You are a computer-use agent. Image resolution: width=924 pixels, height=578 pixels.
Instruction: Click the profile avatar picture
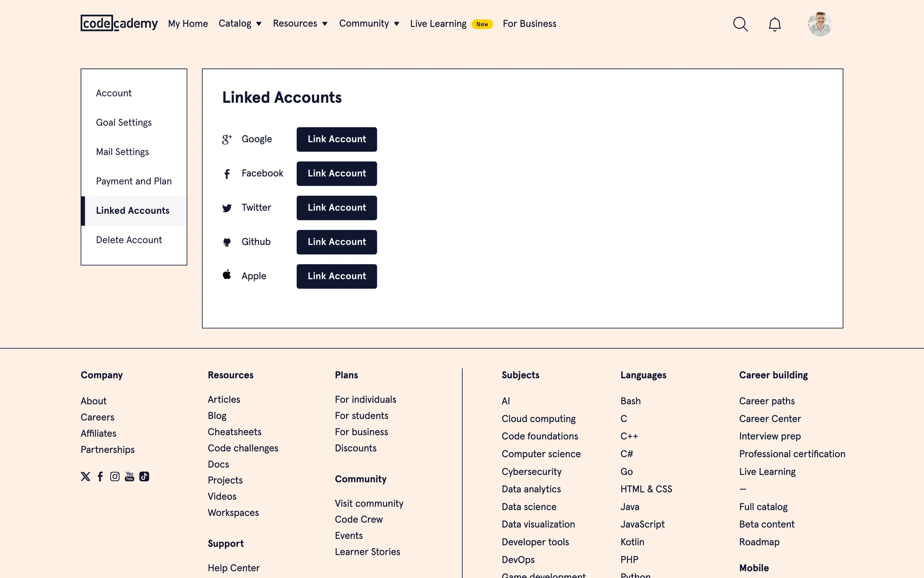pyautogui.click(x=820, y=24)
